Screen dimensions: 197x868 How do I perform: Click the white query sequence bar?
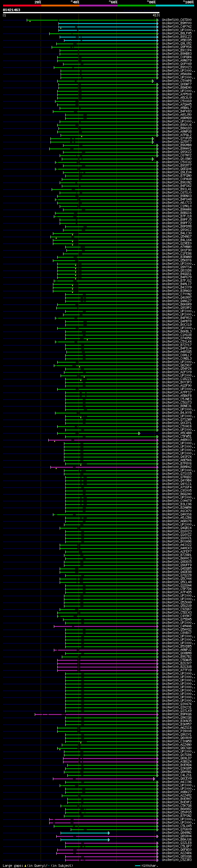81,12
